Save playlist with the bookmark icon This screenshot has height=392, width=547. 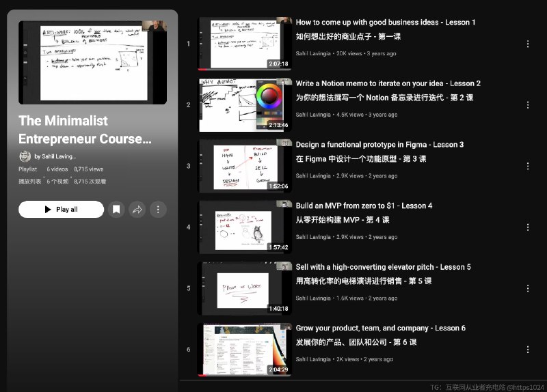[116, 210]
